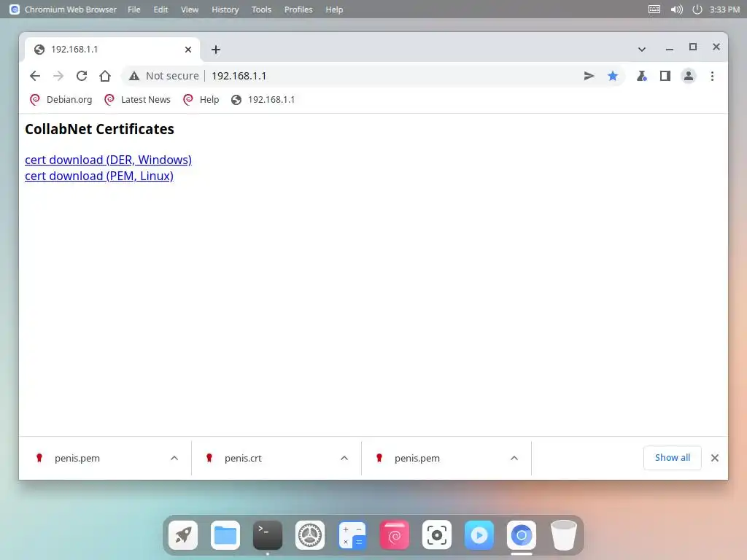Open the Debian swirl app in dock

click(395, 535)
